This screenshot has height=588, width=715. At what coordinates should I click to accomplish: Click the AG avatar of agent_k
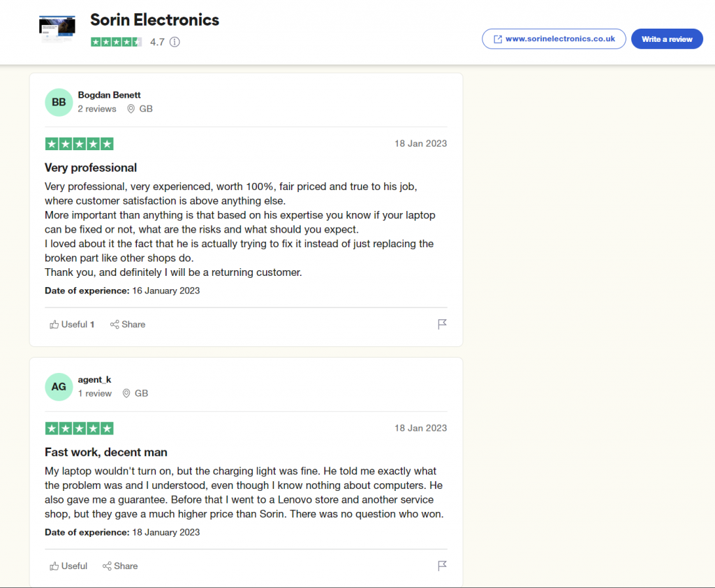tap(59, 387)
